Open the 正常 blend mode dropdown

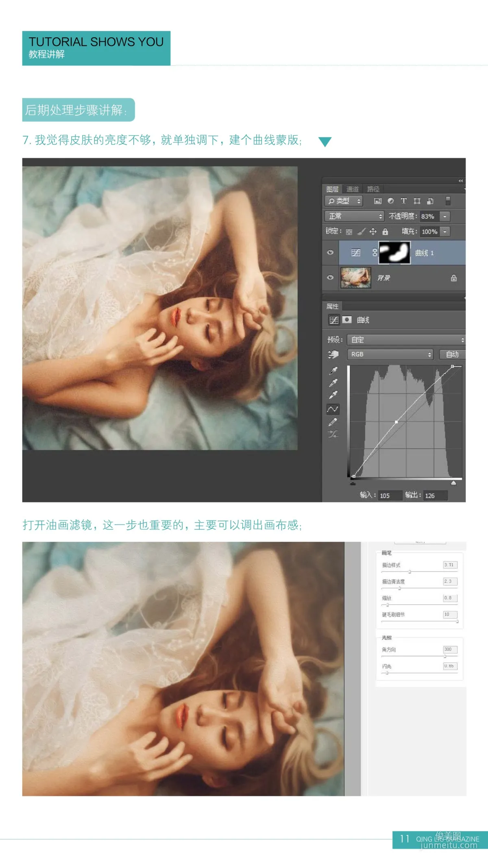(354, 216)
